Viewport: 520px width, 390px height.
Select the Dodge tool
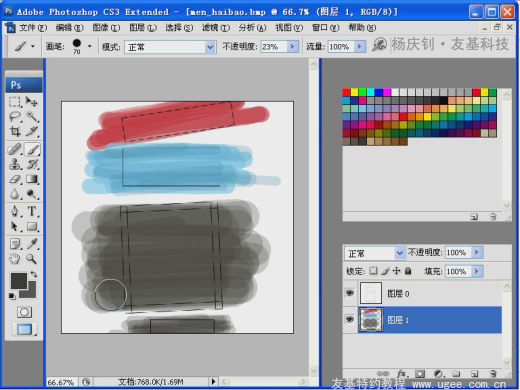pyautogui.click(x=32, y=194)
